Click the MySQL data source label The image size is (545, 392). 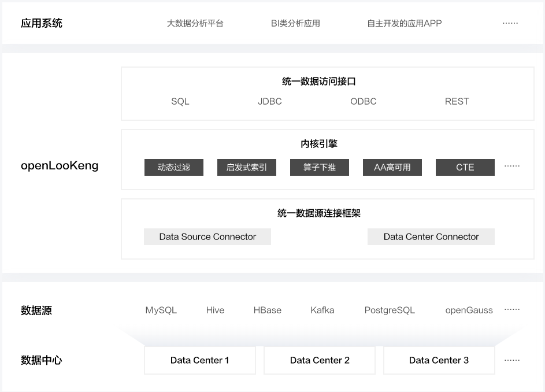(x=161, y=310)
